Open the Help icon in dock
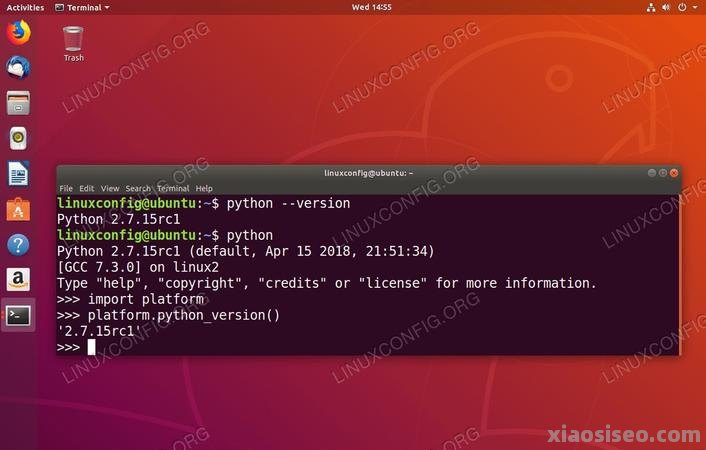 click(18, 245)
